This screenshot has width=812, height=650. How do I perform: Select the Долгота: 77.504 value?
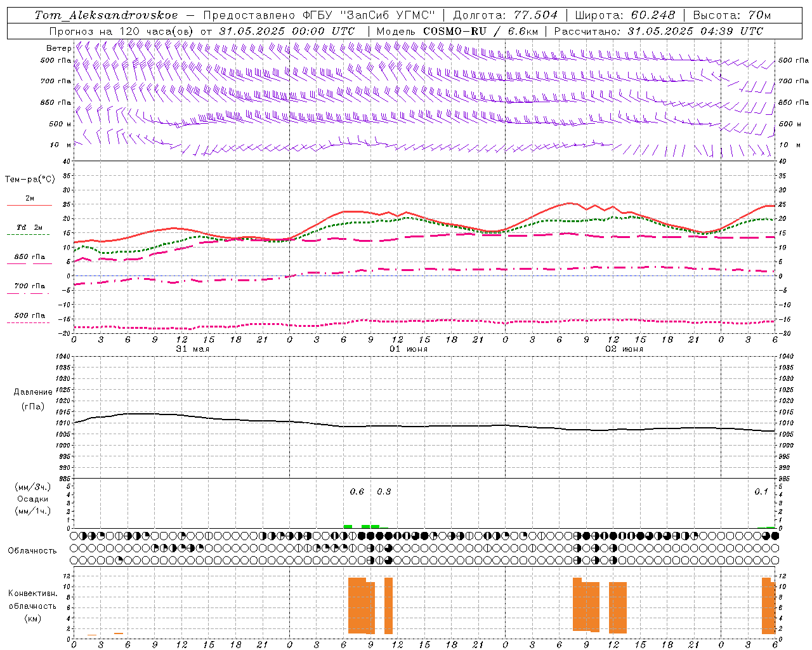coord(505,15)
